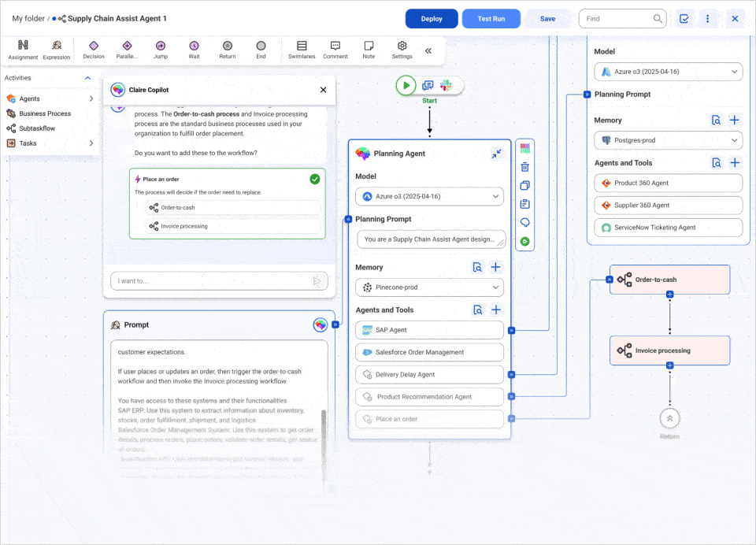Click the Order-to-cash workflow node

(669, 280)
